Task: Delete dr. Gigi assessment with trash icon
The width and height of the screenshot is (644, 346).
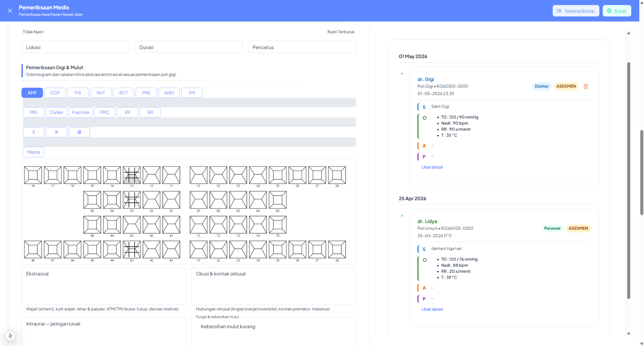Action: click(x=586, y=86)
